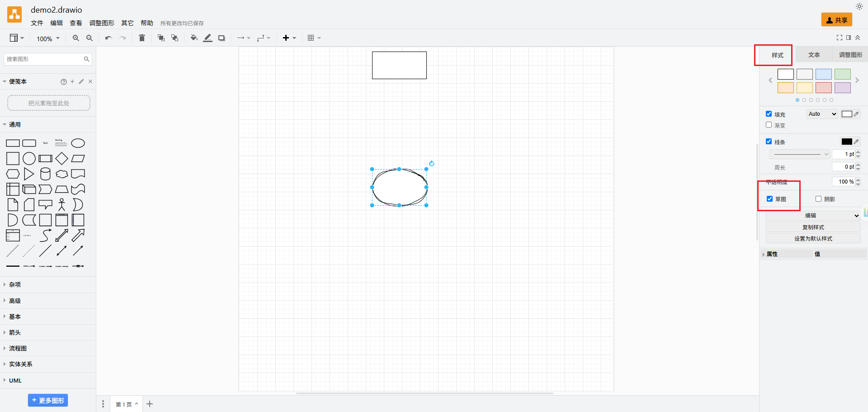
Task: Open the 调整图形 menu
Action: [x=102, y=23]
